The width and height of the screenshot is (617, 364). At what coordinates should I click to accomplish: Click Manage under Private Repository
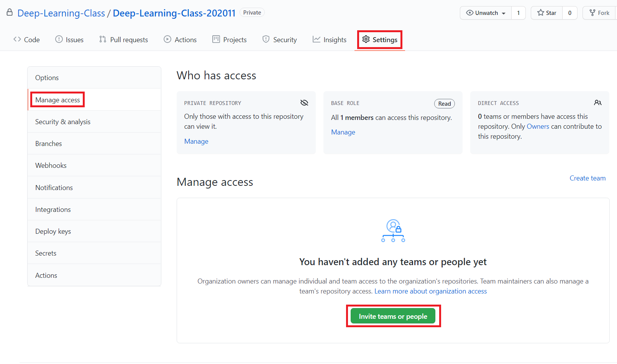[x=196, y=141]
